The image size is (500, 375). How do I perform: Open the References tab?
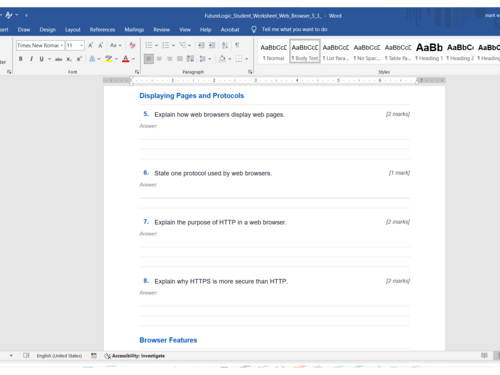click(x=102, y=29)
